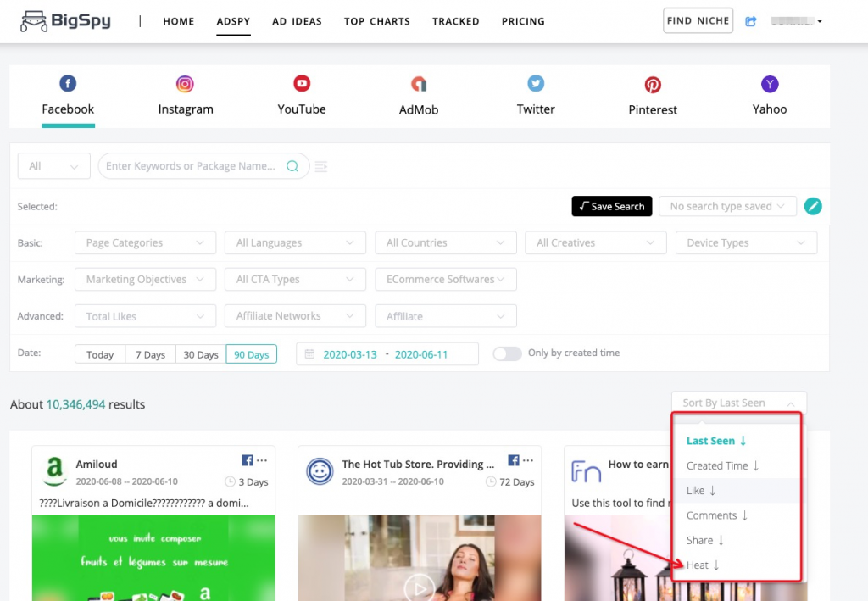Viewport: 868px width, 601px height.
Task: Select the Yahoo platform icon
Action: [x=770, y=84]
